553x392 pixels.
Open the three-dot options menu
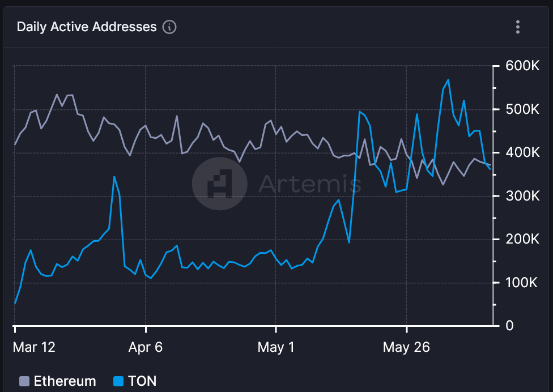point(517,27)
